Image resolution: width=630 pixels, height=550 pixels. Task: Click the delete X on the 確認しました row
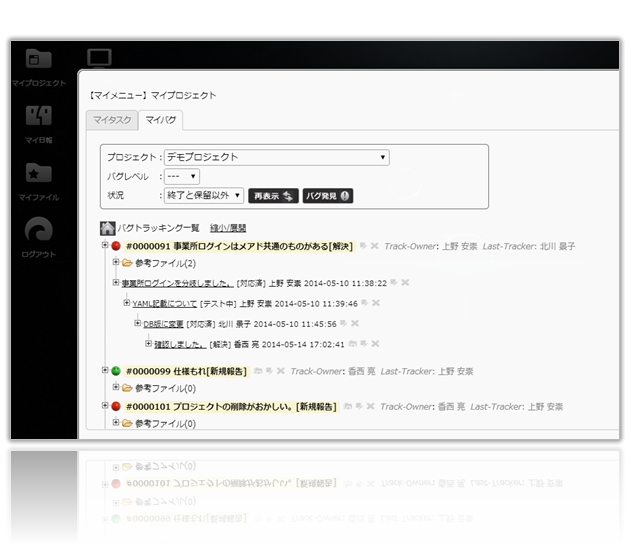pos(375,343)
